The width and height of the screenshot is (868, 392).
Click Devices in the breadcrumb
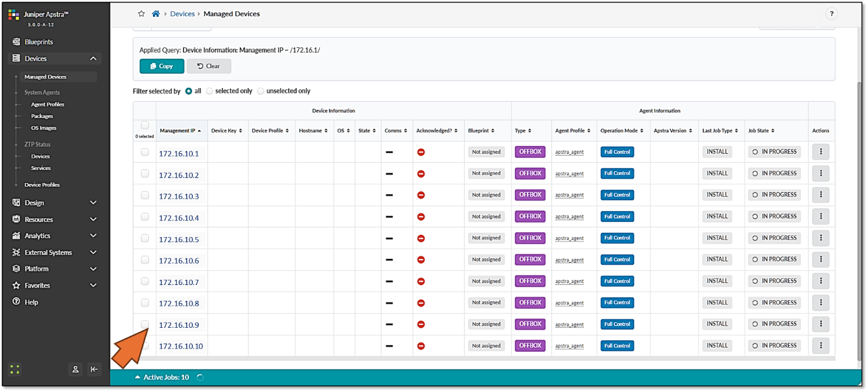tap(182, 14)
